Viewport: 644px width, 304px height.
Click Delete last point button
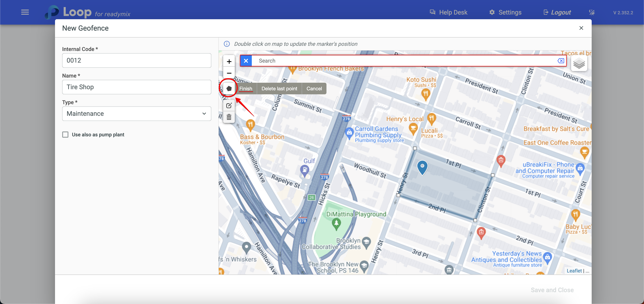coord(279,89)
